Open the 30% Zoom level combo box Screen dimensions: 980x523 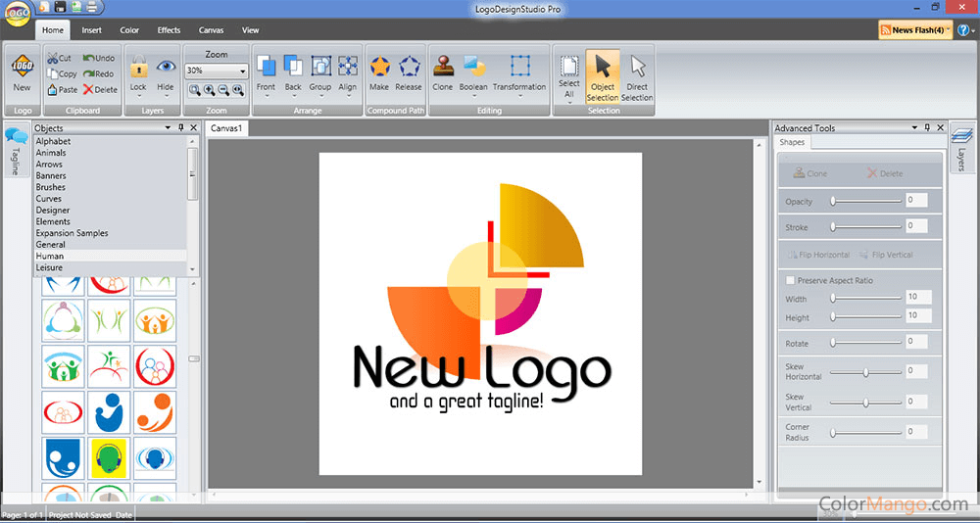(x=217, y=71)
